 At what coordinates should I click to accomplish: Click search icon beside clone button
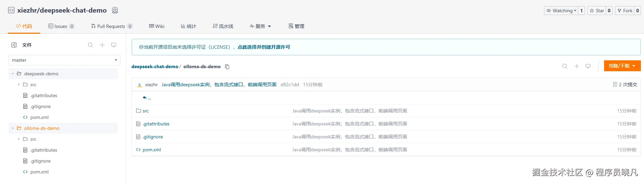(x=565, y=66)
